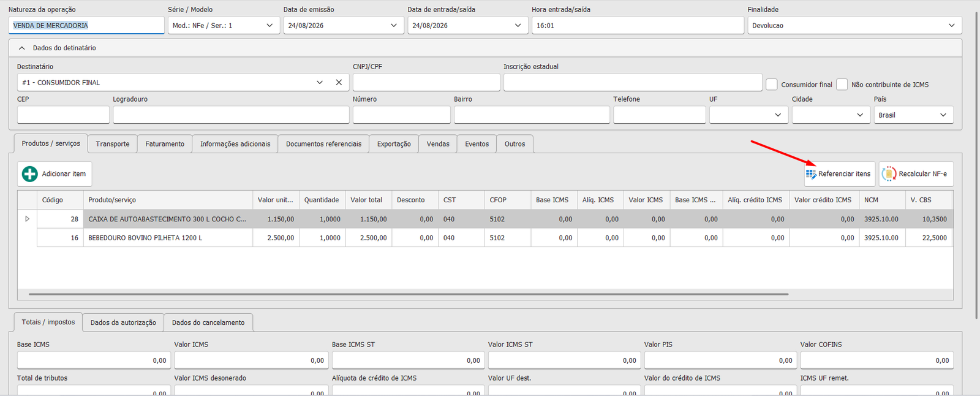Open the Cidade dropdown

point(860,115)
